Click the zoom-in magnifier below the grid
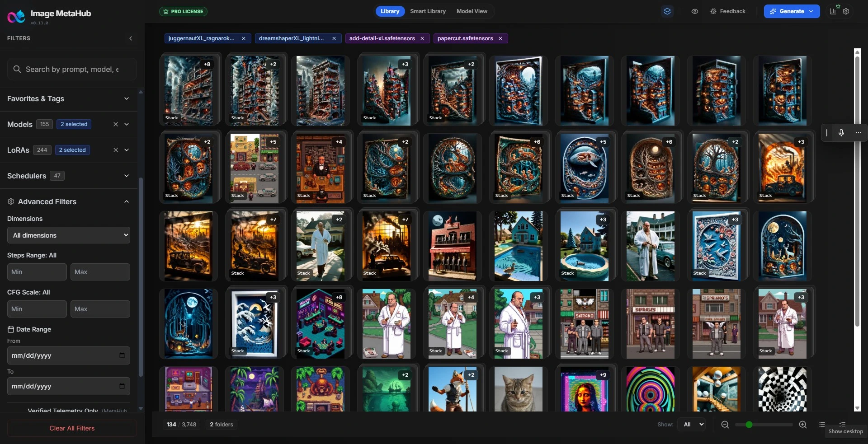The image size is (868, 444). (x=803, y=425)
